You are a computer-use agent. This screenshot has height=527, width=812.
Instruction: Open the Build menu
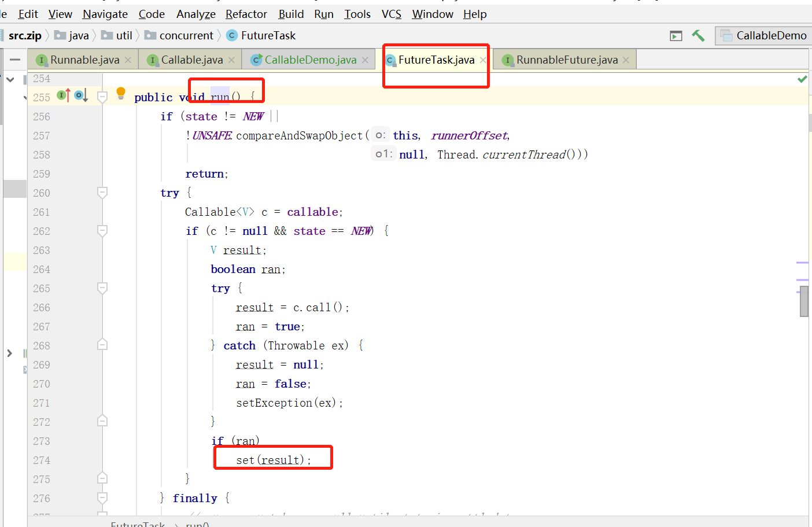point(291,14)
